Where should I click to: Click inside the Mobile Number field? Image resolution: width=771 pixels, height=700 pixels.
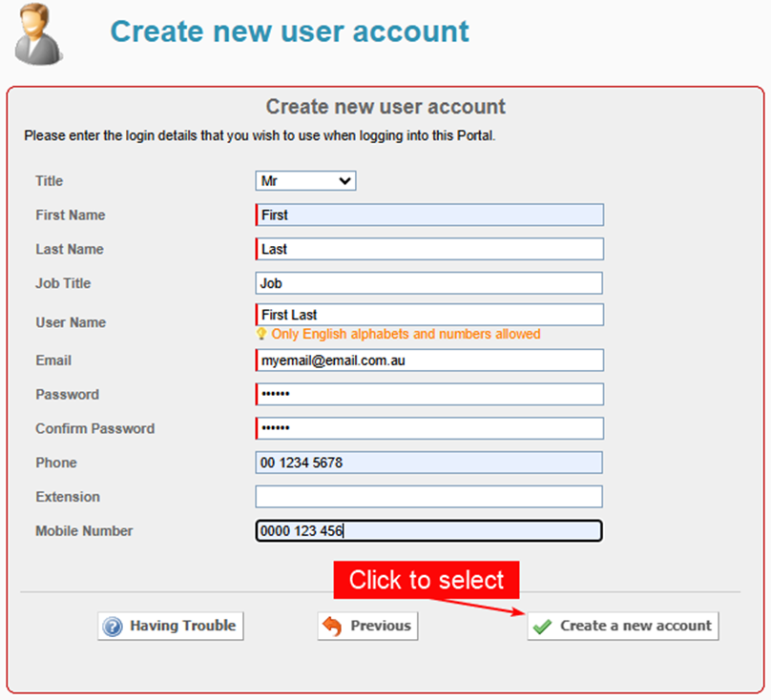[429, 530]
